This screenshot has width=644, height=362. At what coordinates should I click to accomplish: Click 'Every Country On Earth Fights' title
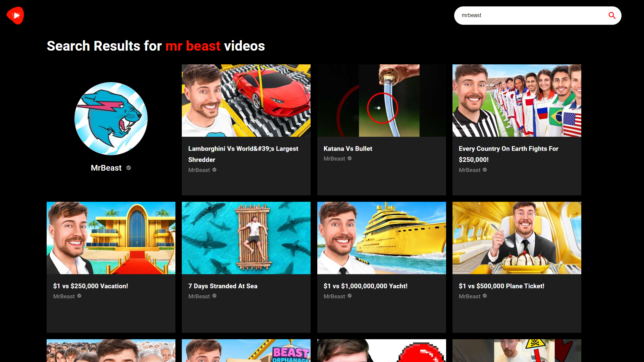coord(508,148)
